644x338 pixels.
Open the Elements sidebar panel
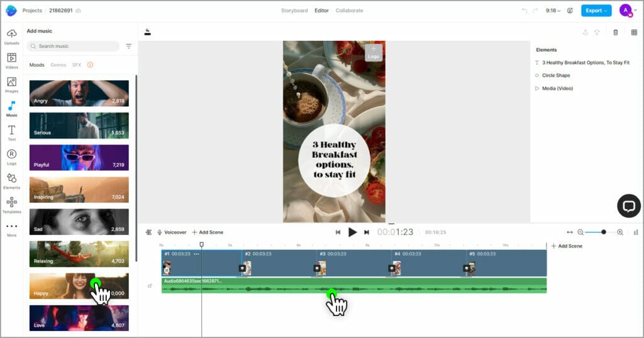point(11,181)
